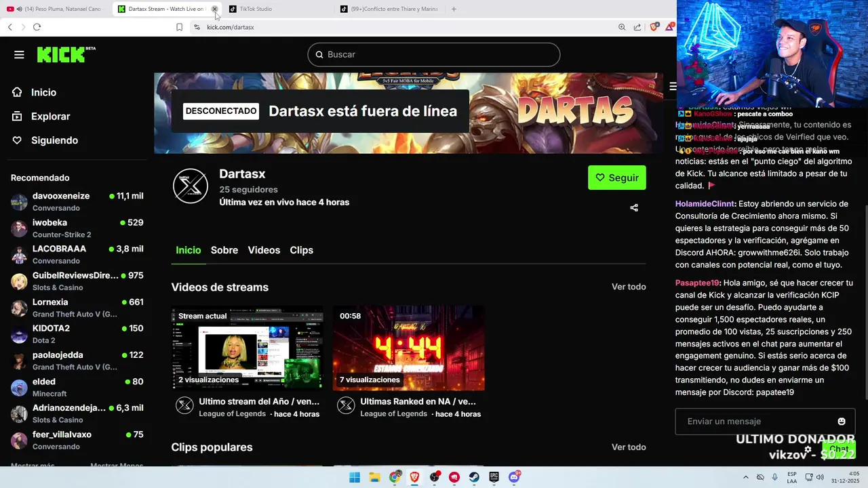Open a new browser tab
868x488 pixels.
454,9
